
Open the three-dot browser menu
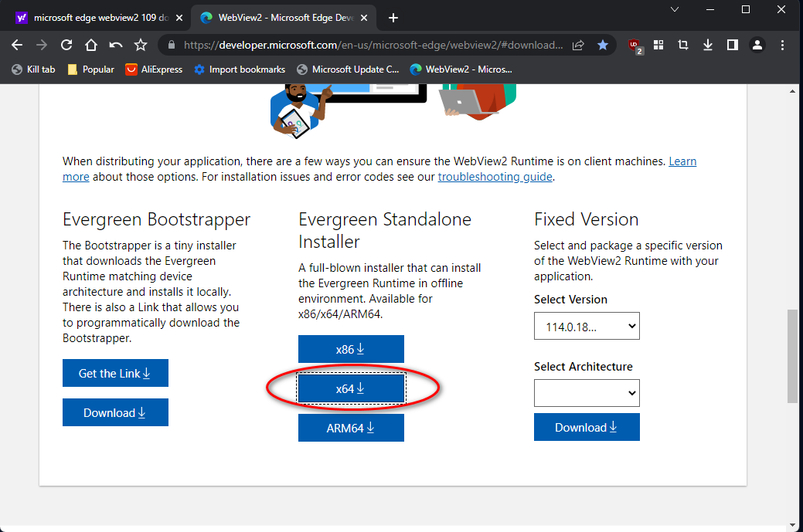click(782, 45)
